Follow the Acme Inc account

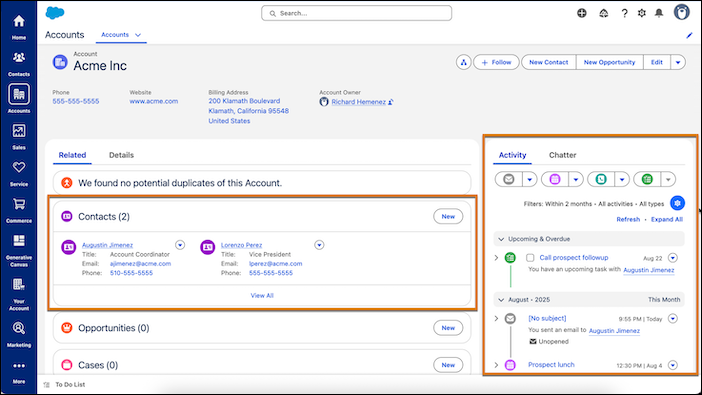(x=496, y=62)
